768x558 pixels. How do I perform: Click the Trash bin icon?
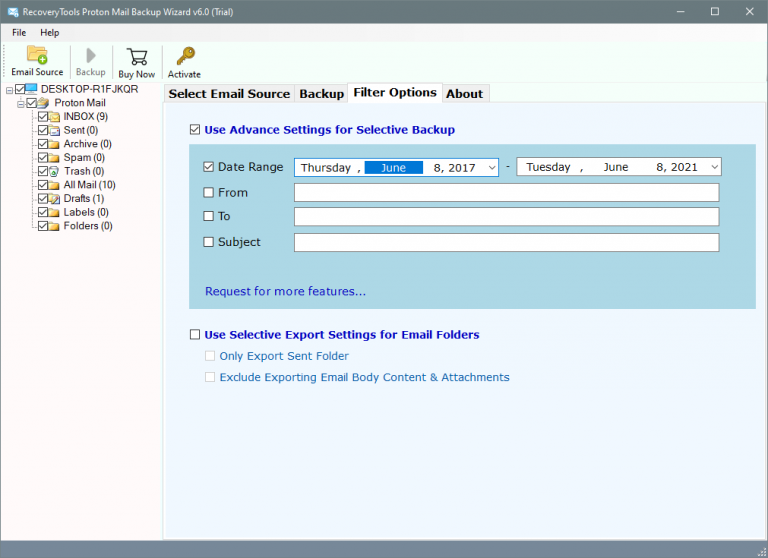[x=54, y=171]
